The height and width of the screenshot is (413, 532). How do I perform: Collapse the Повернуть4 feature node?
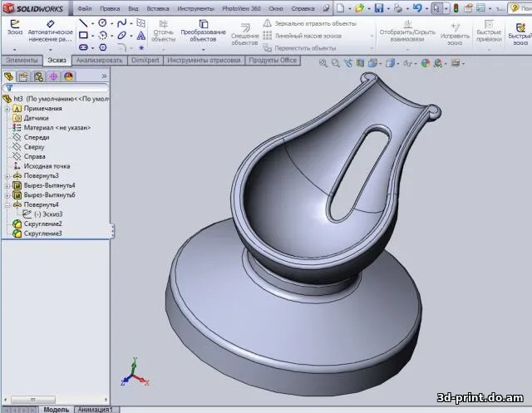click(7, 204)
